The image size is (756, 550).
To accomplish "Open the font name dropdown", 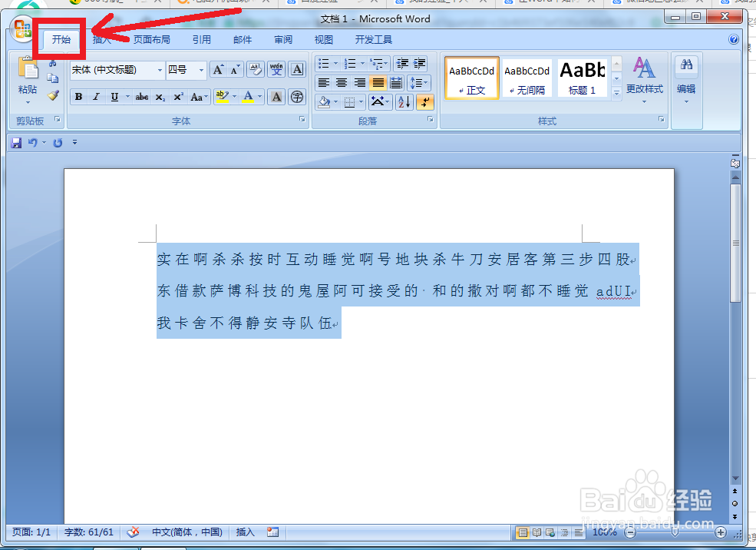I will pos(160,71).
